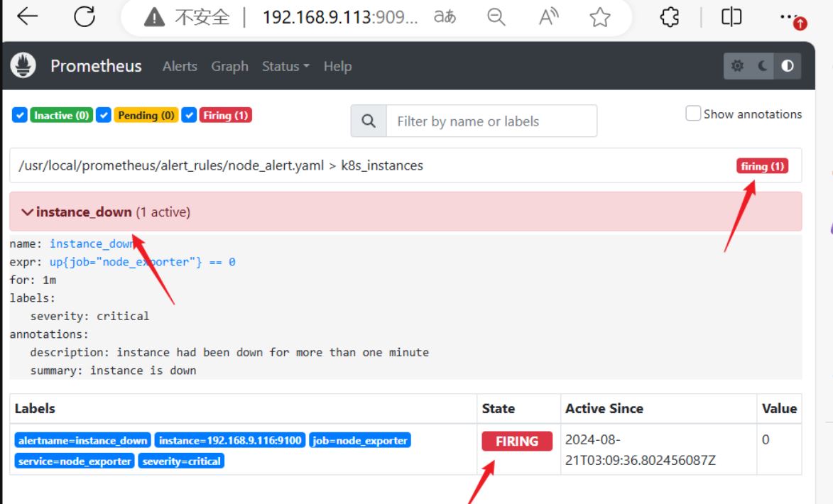Click the Firing (1) red filter badge

click(225, 115)
